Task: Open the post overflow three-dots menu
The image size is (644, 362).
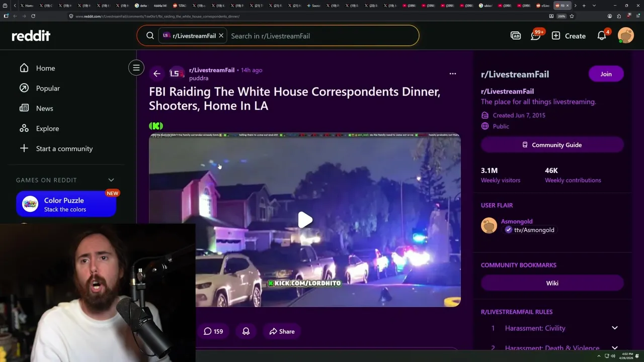Action: pos(453,74)
